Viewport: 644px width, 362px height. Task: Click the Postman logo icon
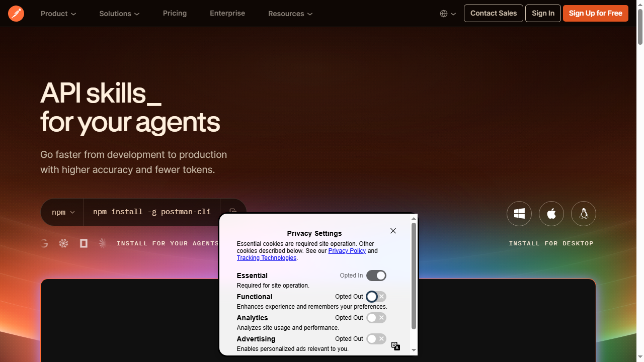click(x=16, y=14)
